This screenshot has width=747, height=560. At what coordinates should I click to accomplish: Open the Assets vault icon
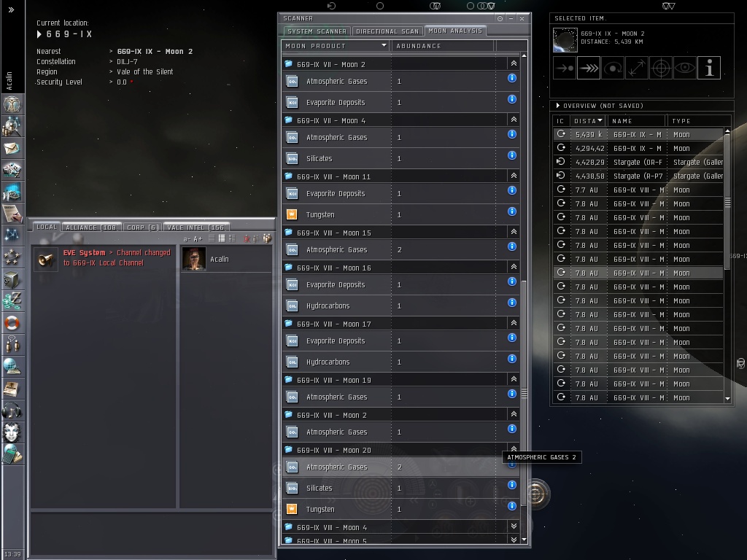pyautogui.click(x=12, y=279)
